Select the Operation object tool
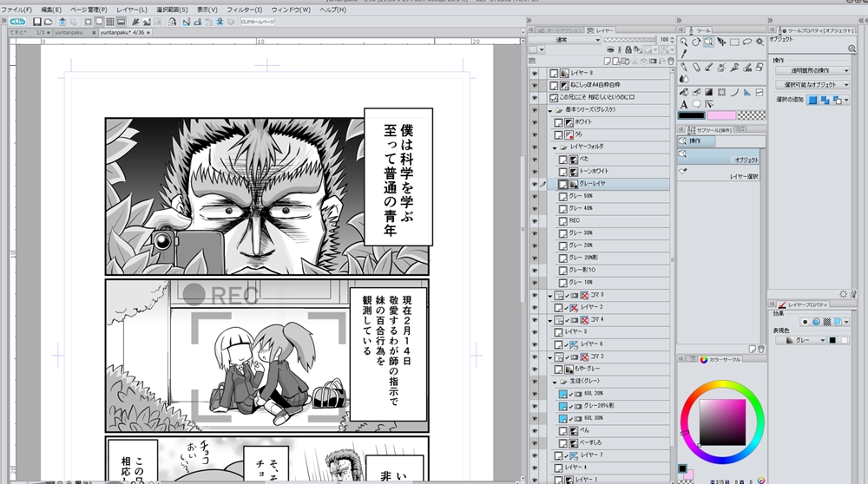 pyautogui.click(x=708, y=42)
